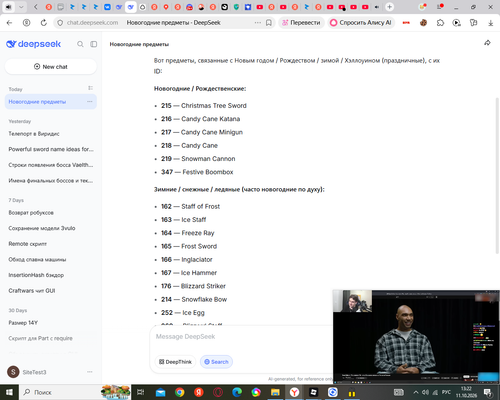Screen dimensions: 500x400
Task: Show hidden system tray icons chevron
Action: point(416,392)
